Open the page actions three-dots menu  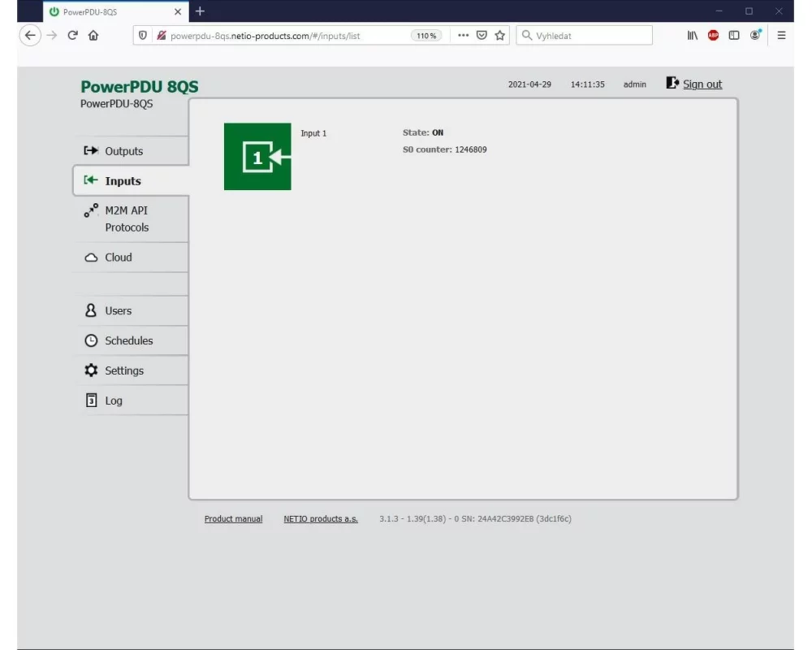coord(463,36)
